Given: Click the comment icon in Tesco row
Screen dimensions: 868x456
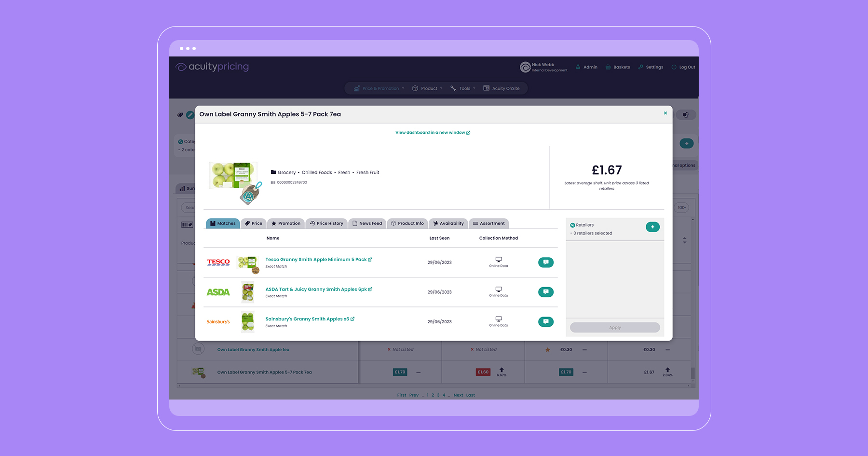Looking at the screenshot, I should pyautogui.click(x=546, y=263).
